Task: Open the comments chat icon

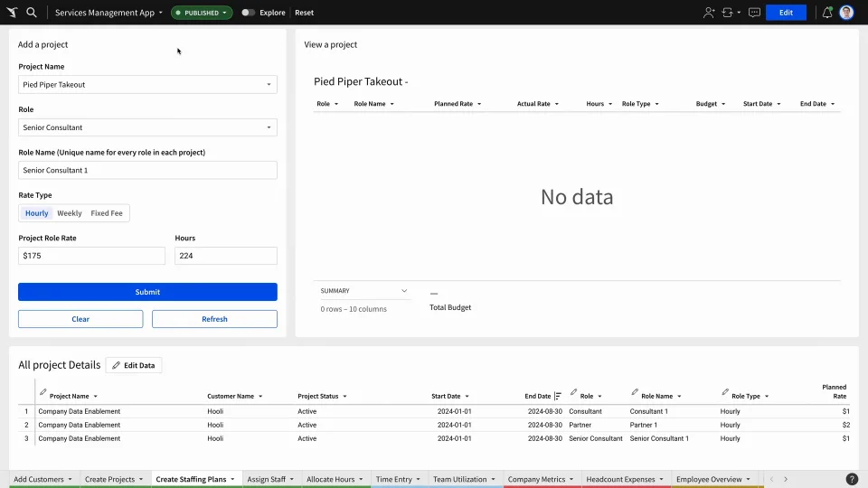Action: click(754, 12)
